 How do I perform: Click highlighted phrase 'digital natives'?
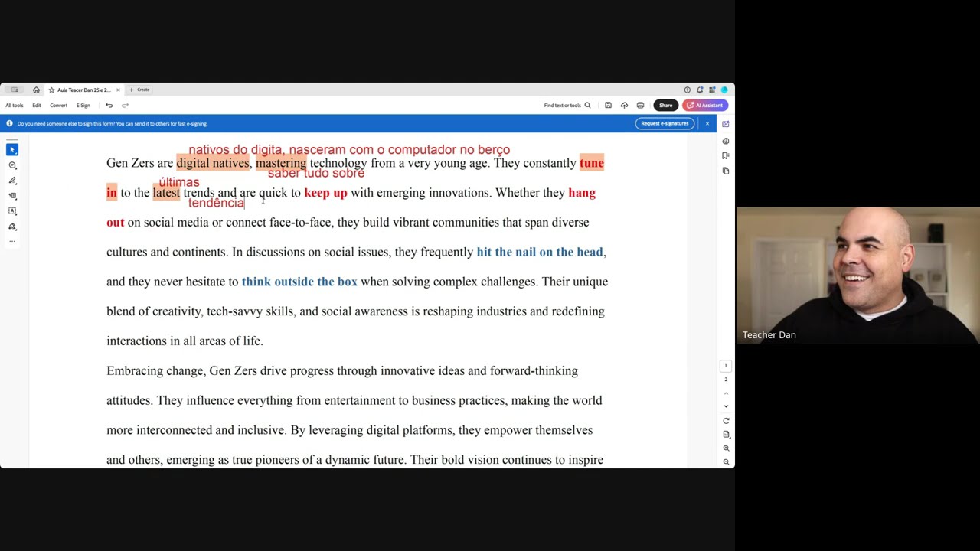pos(213,163)
